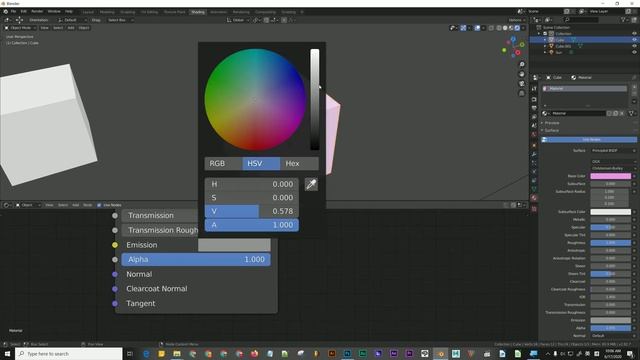640x360 pixels.
Task: Click the green Y axis gizmo ball
Action: [522, 44]
